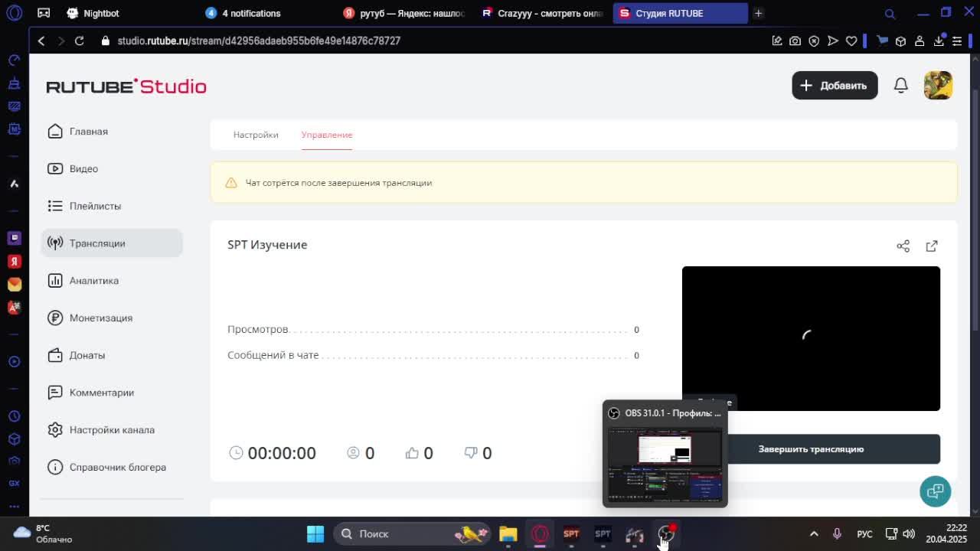Viewport: 980px width, 551px height.
Task: Switch to the Crazyyy browser tab
Action: coord(542,13)
